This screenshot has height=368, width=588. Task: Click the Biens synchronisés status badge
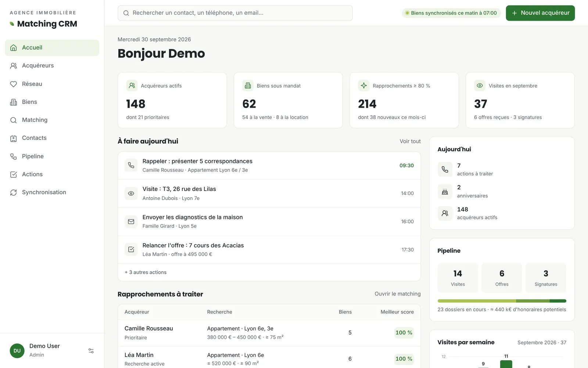coord(451,13)
